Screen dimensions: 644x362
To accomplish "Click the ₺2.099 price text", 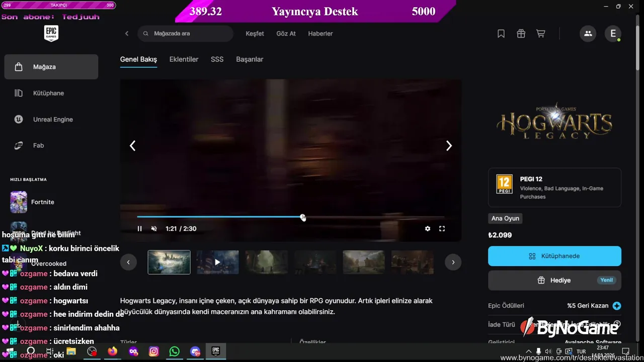I will (x=500, y=235).
